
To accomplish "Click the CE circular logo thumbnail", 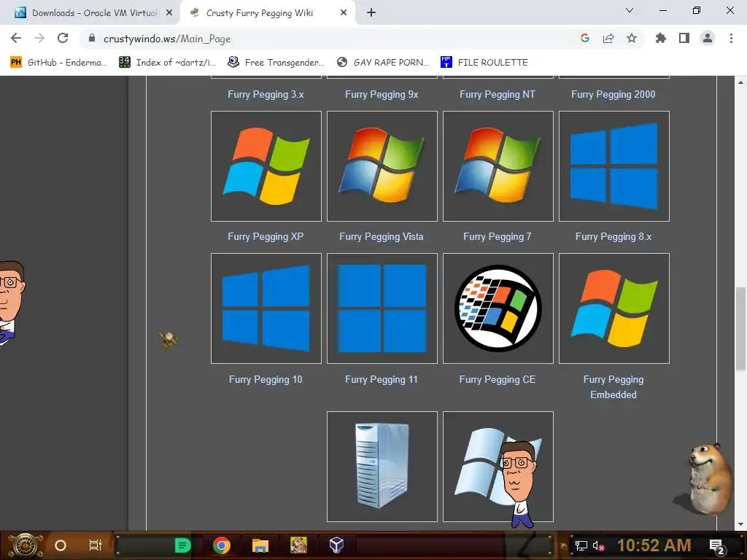I will coord(498,308).
